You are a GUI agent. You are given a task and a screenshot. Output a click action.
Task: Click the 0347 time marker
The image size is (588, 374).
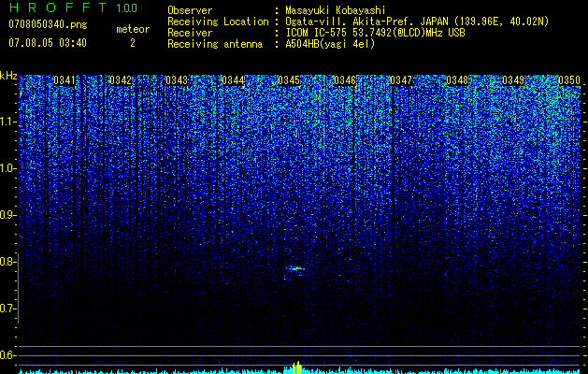coord(401,80)
